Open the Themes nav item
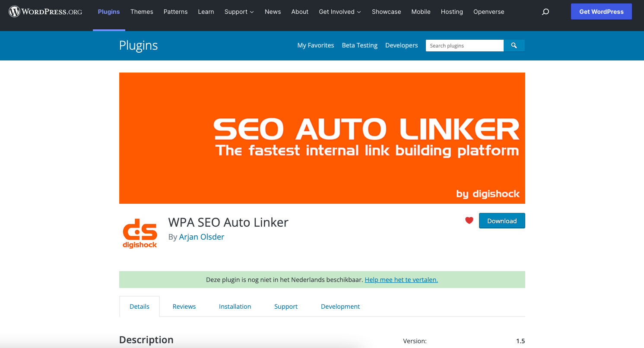 [142, 12]
